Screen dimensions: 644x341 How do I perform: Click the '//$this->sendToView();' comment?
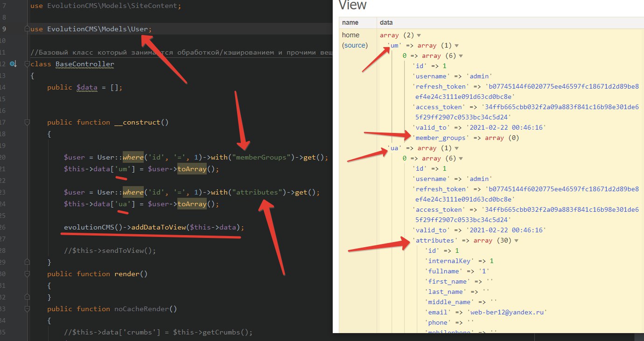[x=110, y=251]
